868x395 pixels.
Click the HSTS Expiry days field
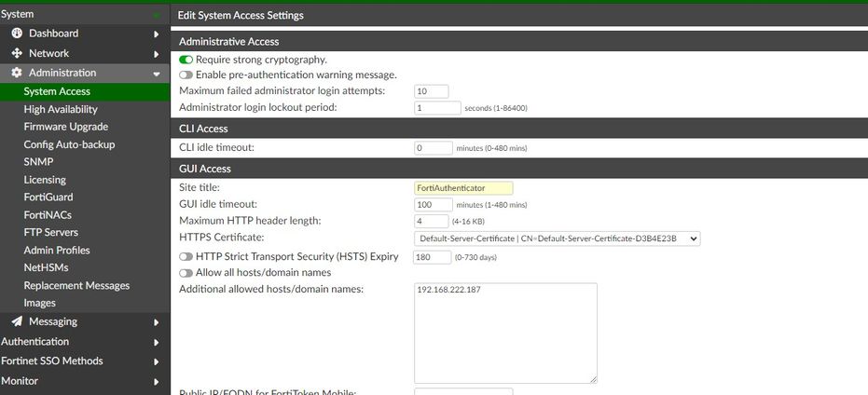pyautogui.click(x=433, y=257)
